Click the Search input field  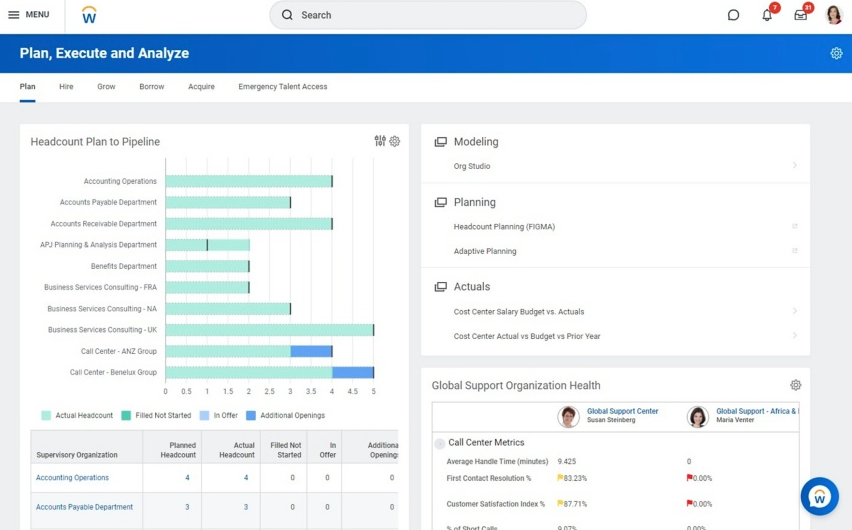pos(428,15)
